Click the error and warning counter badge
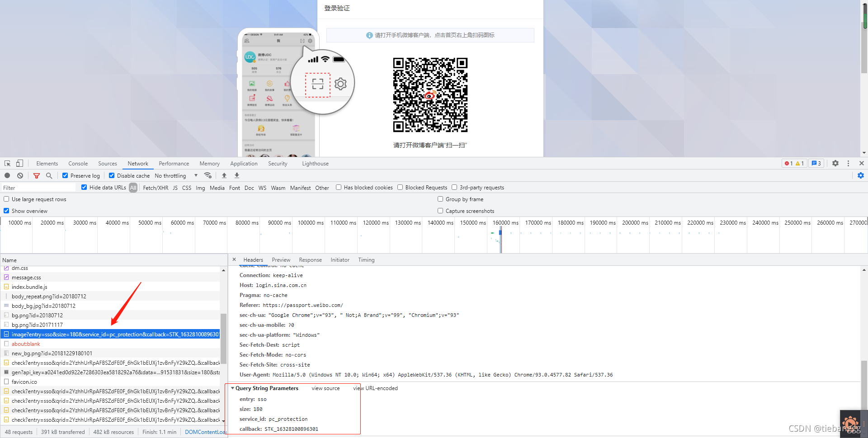This screenshot has height=438, width=868. [x=794, y=163]
